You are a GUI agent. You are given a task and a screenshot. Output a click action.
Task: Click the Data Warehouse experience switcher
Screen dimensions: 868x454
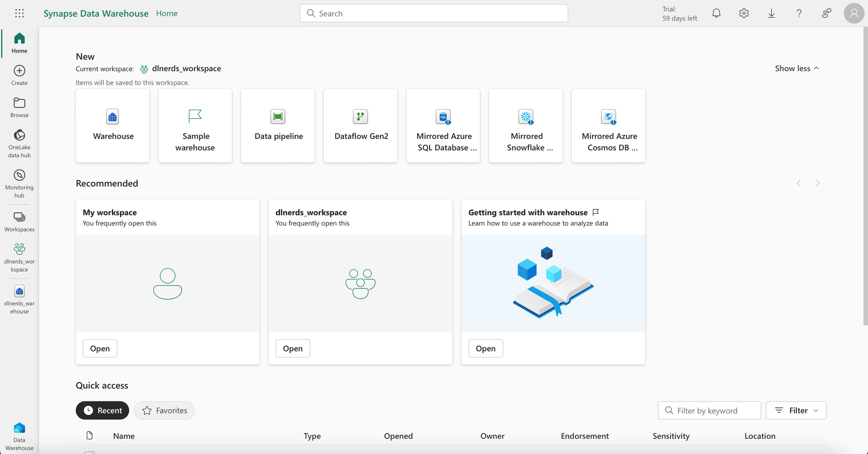click(x=20, y=437)
